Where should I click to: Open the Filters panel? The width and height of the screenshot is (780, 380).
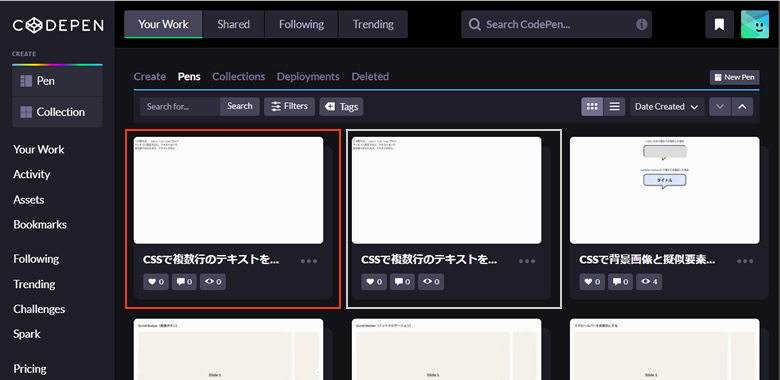(x=290, y=106)
